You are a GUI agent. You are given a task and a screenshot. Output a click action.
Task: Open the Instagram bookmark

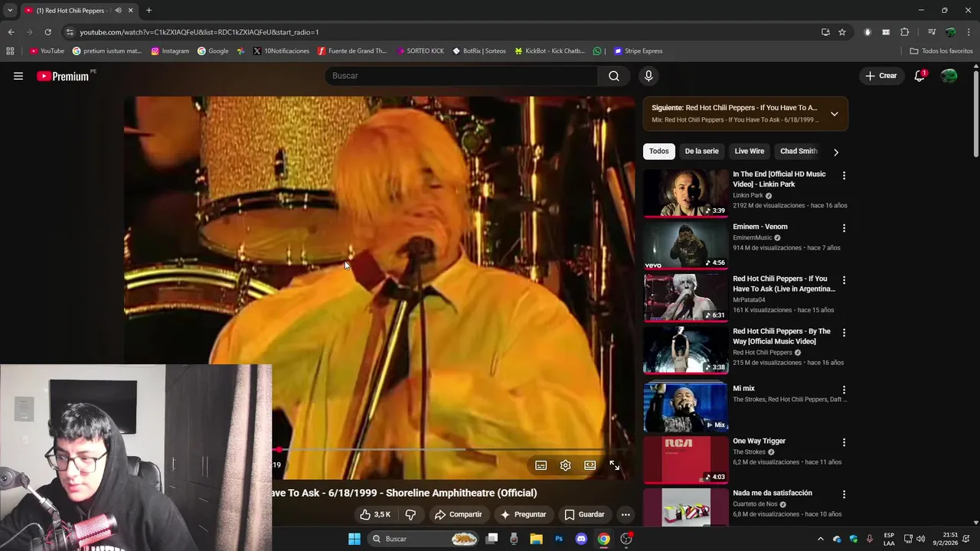[170, 51]
